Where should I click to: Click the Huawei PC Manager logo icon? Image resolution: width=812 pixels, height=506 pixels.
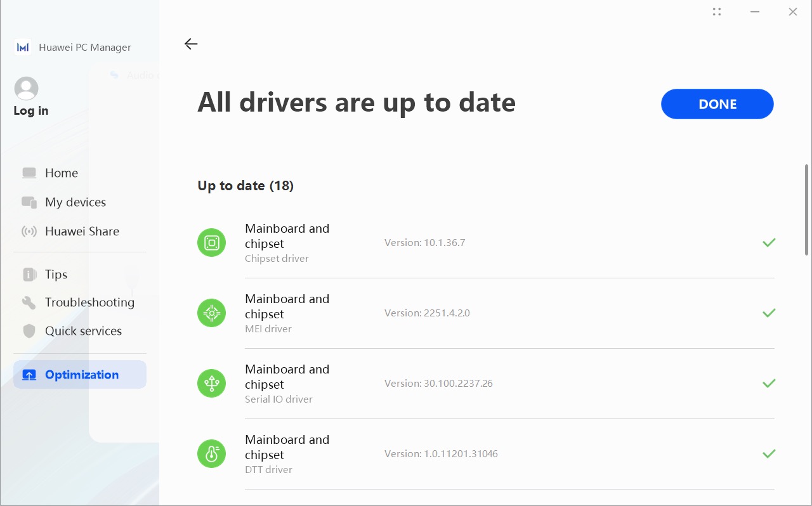(23, 47)
